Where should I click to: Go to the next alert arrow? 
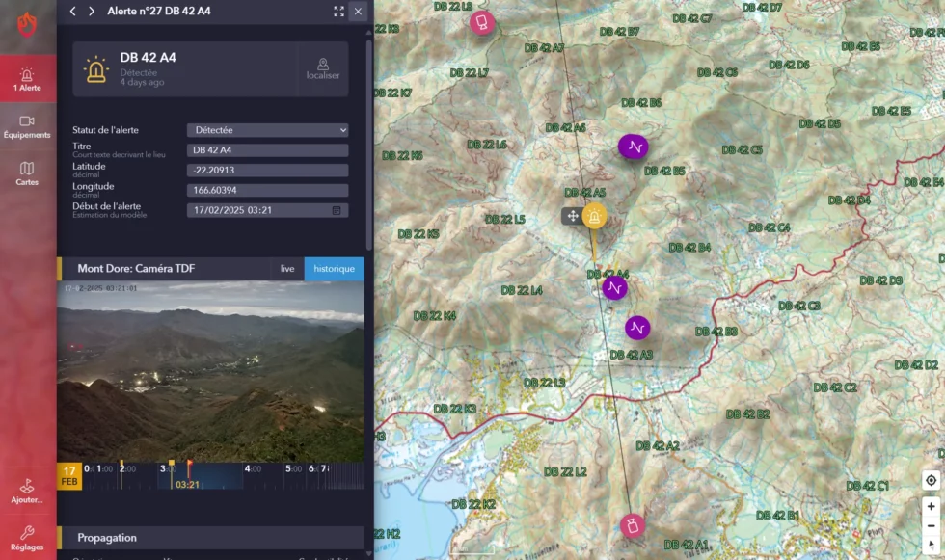pyautogui.click(x=92, y=12)
